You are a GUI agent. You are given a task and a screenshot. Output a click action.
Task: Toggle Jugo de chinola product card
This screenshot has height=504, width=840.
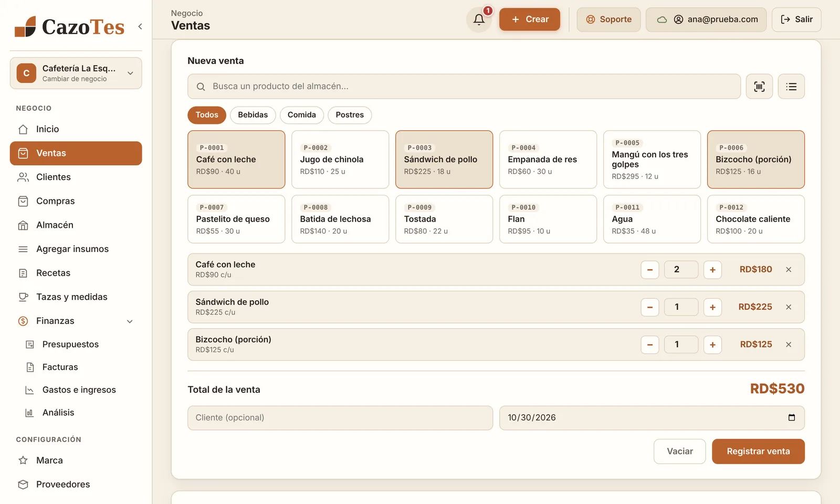point(340,160)
